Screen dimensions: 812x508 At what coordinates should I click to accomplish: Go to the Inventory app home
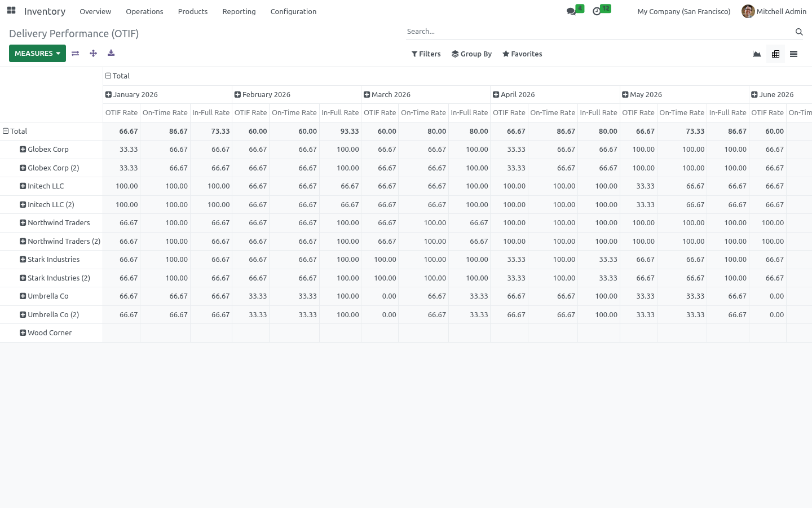point(45,11)
